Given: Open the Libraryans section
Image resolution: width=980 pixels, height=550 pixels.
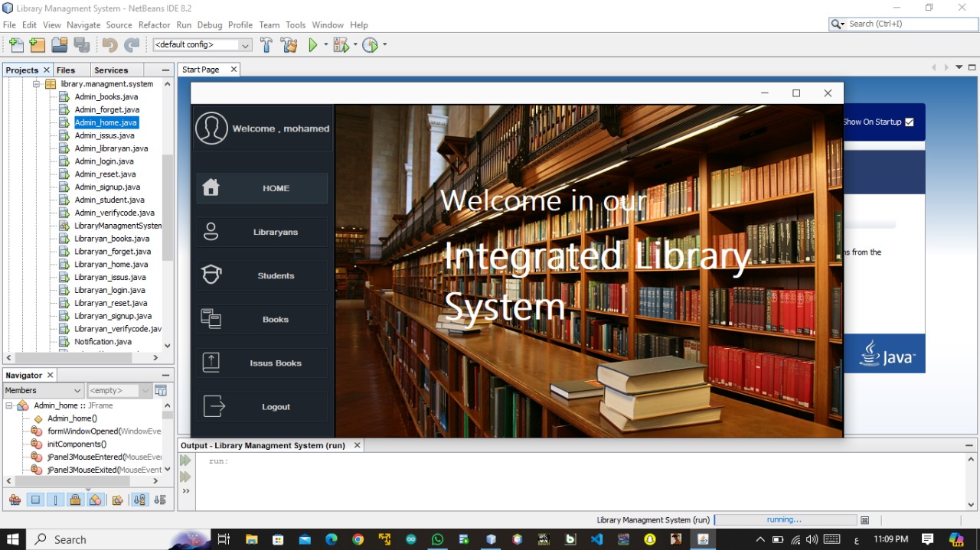Looking at the screenshot, I should (x=262, y=232).
